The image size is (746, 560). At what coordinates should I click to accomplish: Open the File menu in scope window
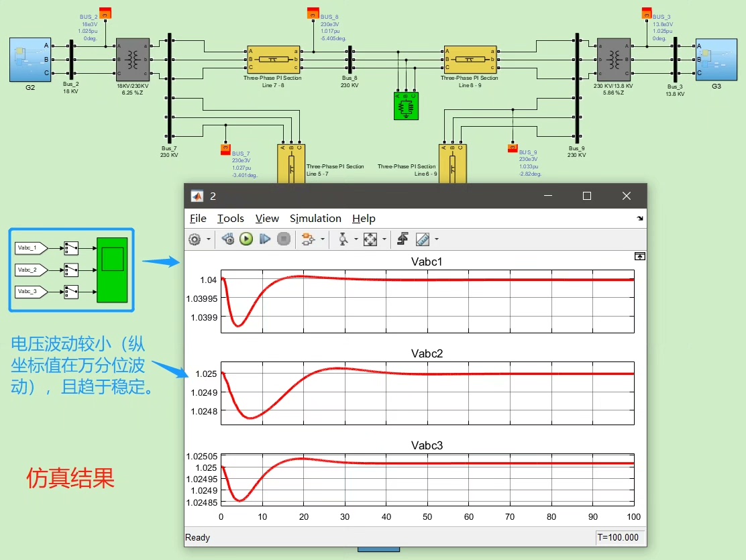click(198, 219)
